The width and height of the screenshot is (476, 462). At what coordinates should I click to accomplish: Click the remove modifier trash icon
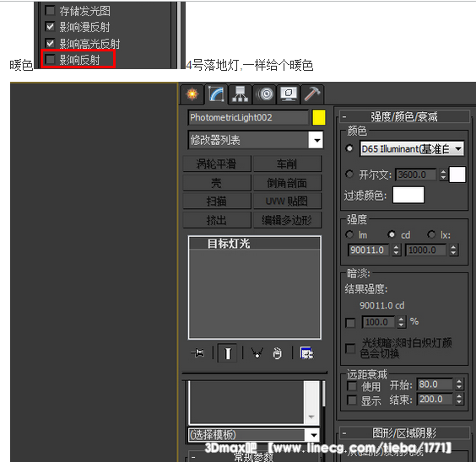[x=277, y=353]
